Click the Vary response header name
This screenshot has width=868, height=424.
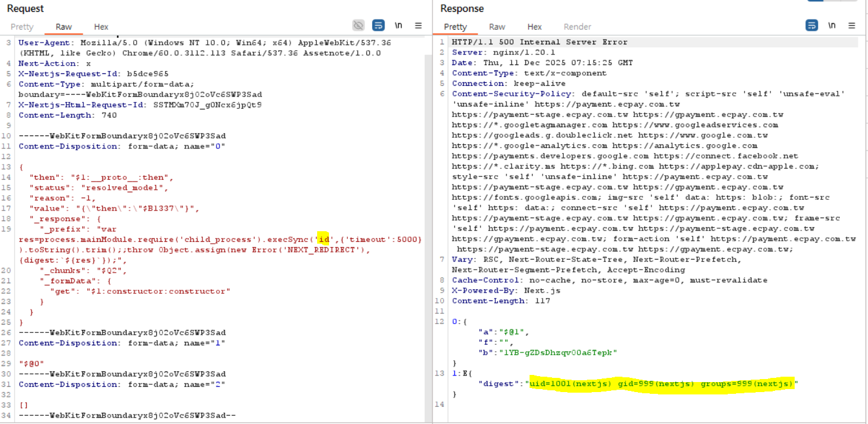[462, 260]
